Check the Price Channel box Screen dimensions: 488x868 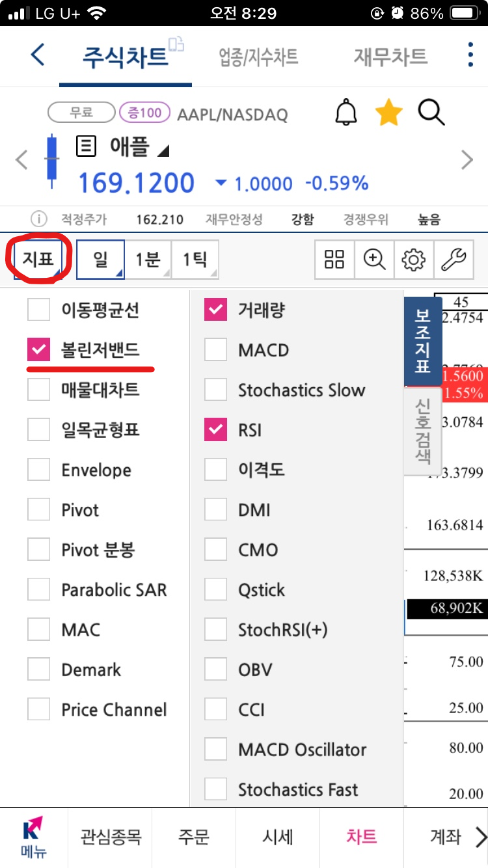tap(39, 709)
